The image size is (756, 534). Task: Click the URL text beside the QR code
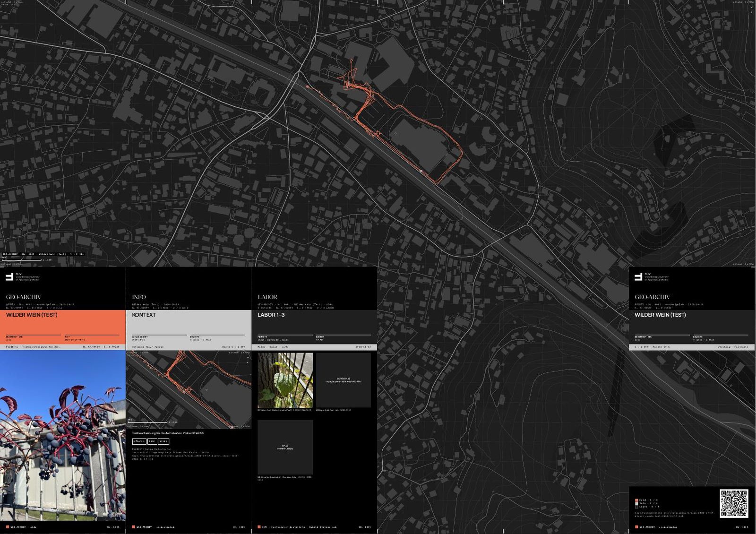[x=674, y=514]
